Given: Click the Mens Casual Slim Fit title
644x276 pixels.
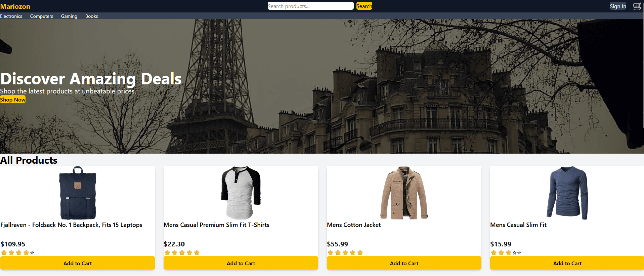Looking at the screenshot, I should [518, 225].
